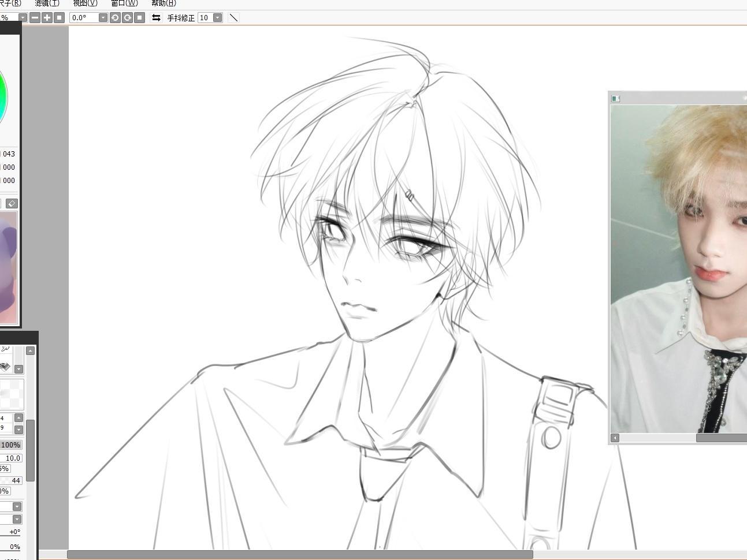The width and height of the screenshot is (747, 560).
Task: Reset the canvas zoom with the square button
Action: pos(59,17)
